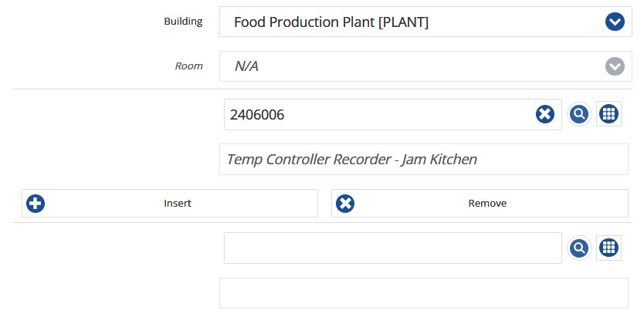Click the Room field label

pos(189,66)
